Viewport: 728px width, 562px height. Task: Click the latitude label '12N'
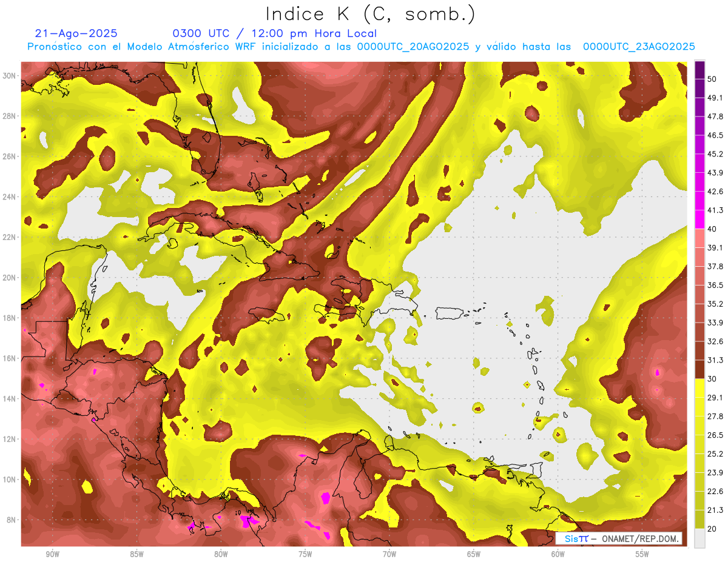point(10,439)
